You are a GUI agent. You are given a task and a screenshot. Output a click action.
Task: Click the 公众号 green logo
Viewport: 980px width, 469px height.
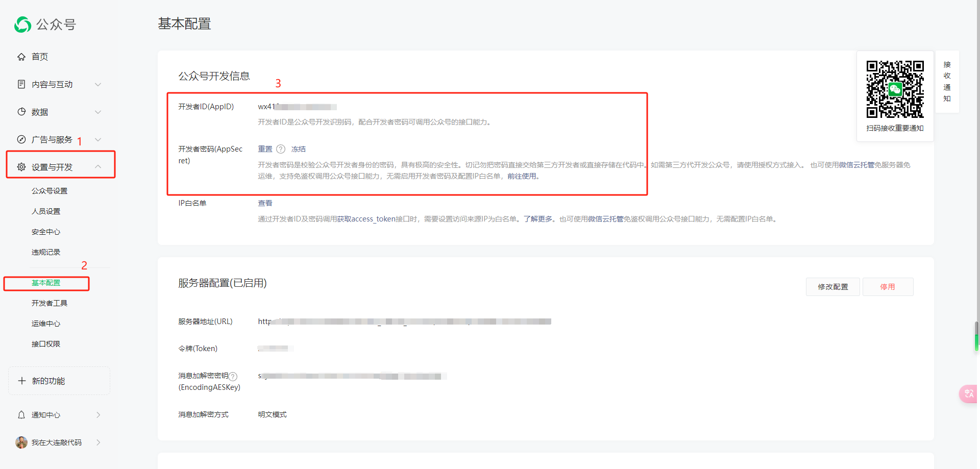[22, 24]
